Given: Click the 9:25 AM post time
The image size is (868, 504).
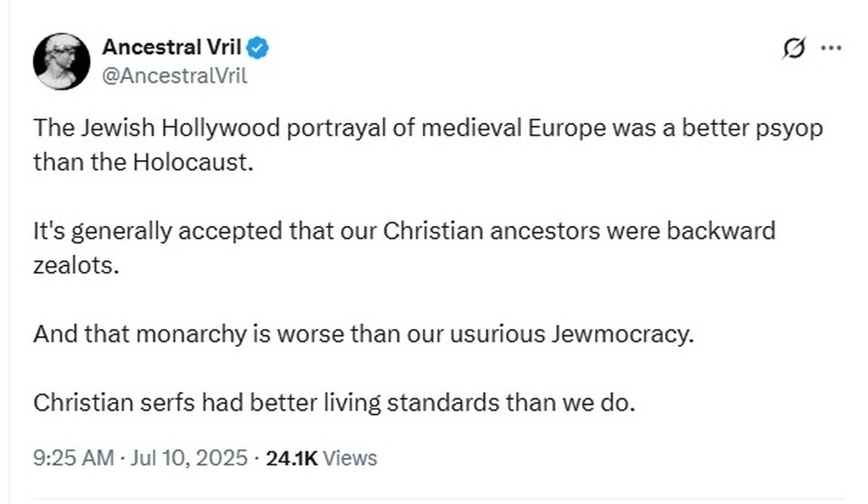Looking at the screenshot, I should [72, 458].
